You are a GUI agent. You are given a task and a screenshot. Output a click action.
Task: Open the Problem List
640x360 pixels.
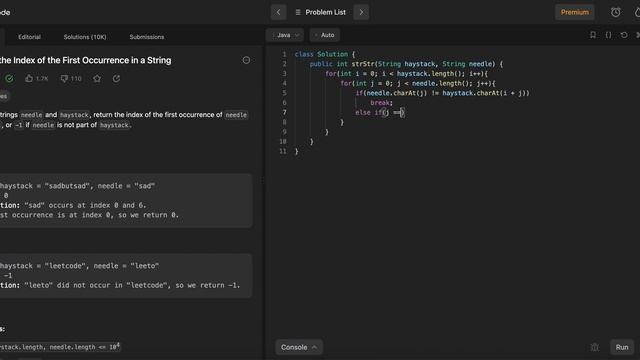[x=320, y=12]
